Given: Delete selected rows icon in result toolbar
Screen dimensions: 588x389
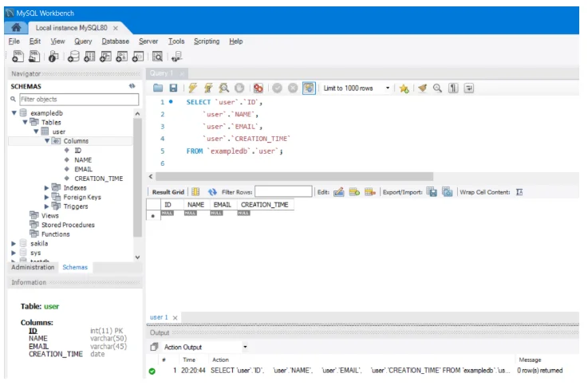Looking at the screenshot, I should click(x=369, y=192).
